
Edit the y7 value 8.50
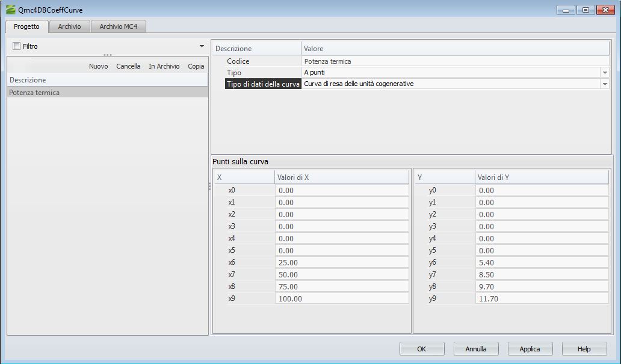(x=542, y=274)
